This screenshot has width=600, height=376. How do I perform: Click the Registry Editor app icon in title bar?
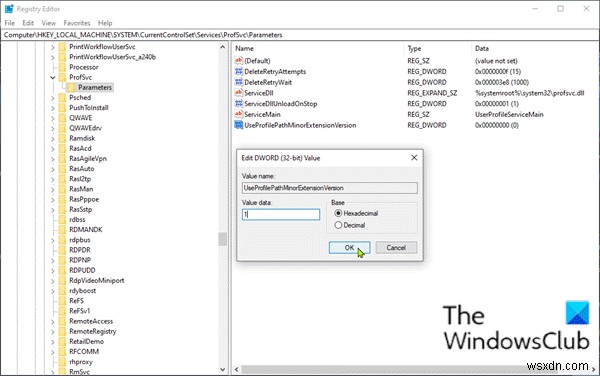pos(9,8)
